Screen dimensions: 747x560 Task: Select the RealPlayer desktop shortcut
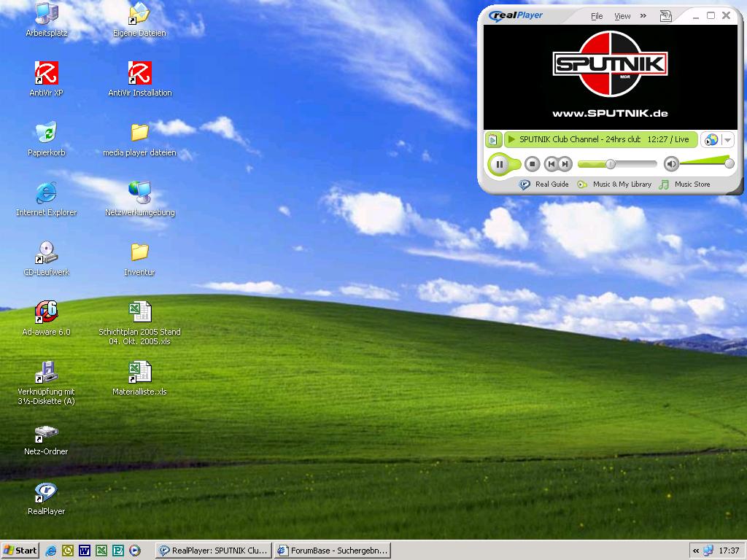point(46,499)
